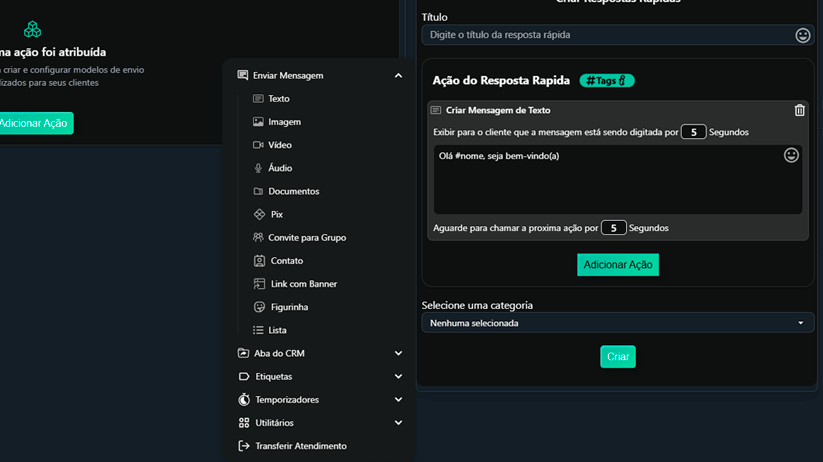Select Transferir Atendimento menu item

point(300,446)
